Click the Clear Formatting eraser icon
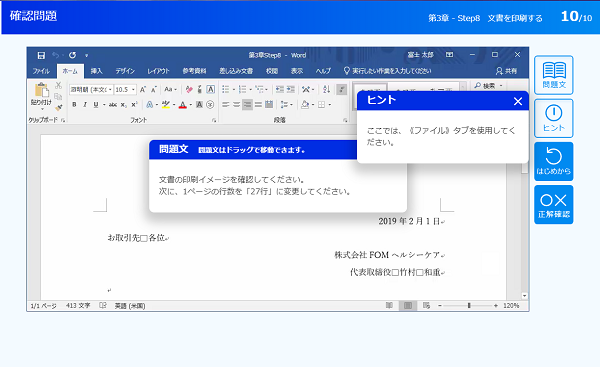Image resolution: width=600 pixels, height=367 pixels. (x=189, y=90)
